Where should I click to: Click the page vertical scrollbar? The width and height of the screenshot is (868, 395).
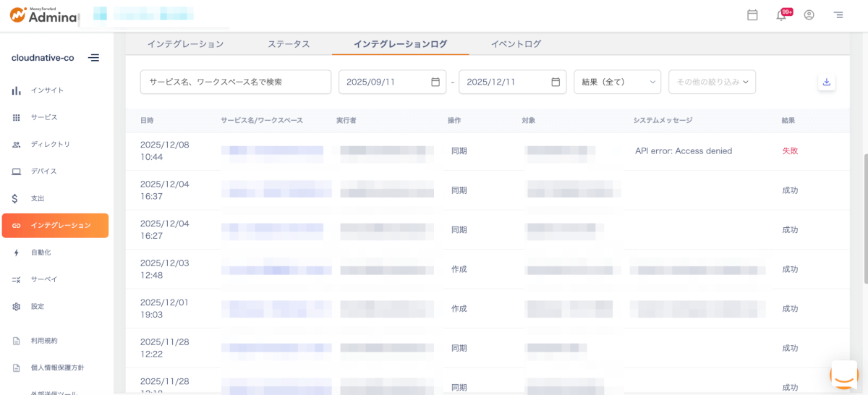(864, 217)
